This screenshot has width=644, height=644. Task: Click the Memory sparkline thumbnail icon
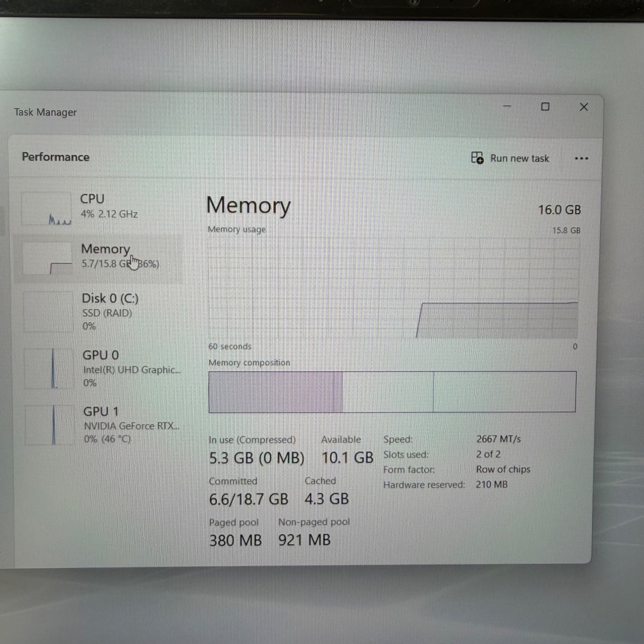click(49, 258)
